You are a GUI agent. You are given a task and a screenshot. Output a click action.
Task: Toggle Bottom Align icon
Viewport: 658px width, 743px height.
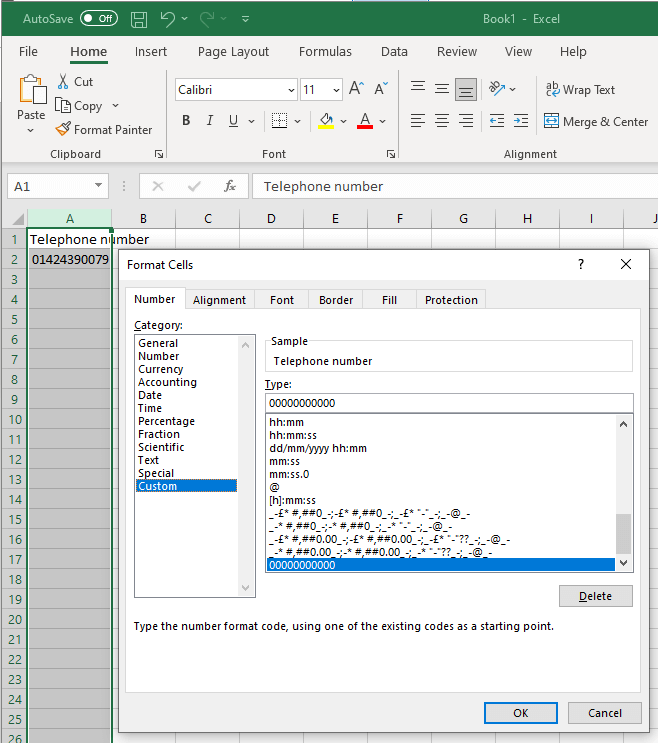(466, 89)
